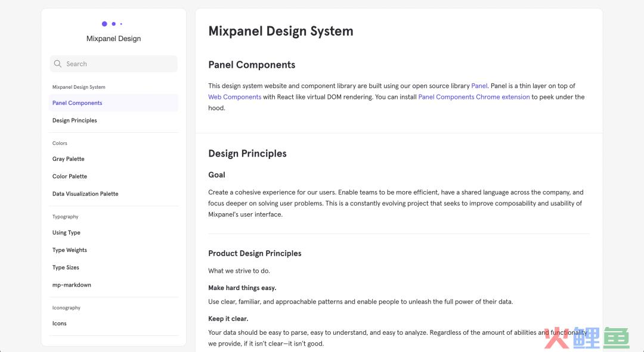Open Design Principles sidebar item
The height and width of the screenshot is (352, 644).
tap(114, 120)
